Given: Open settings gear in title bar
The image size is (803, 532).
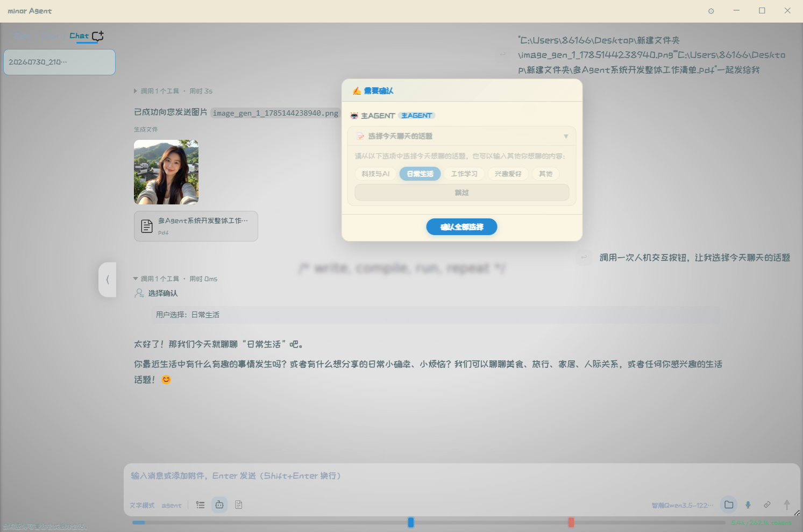Looking at the screenshot, I should point(711,11).
